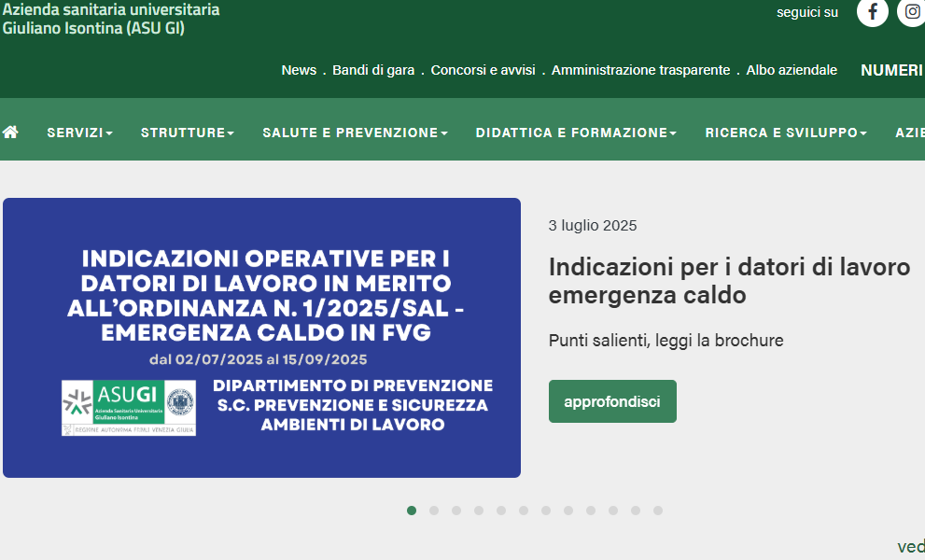The image size is (925, 560).
Task: Select the fourth carousel dot
Action: pos(479,511)
